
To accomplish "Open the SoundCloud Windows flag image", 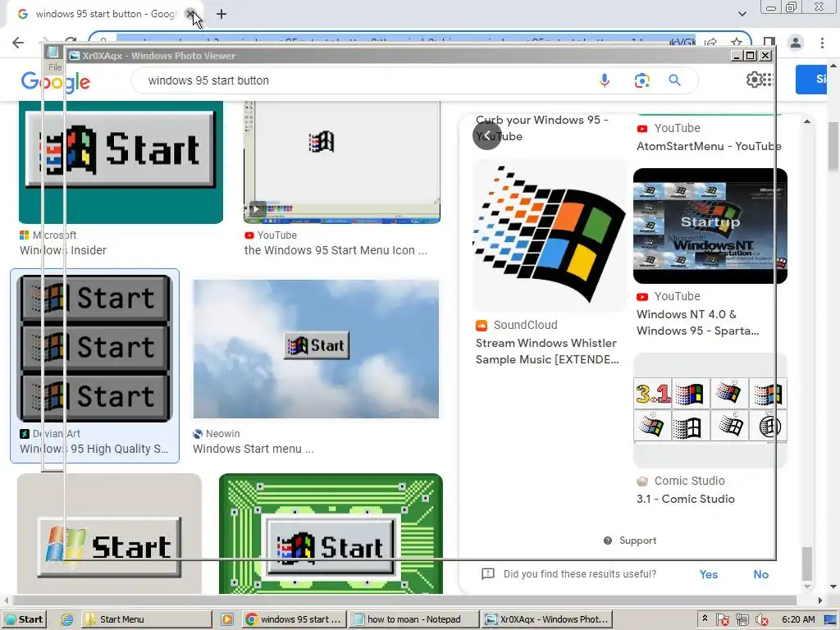I will 550,235.
